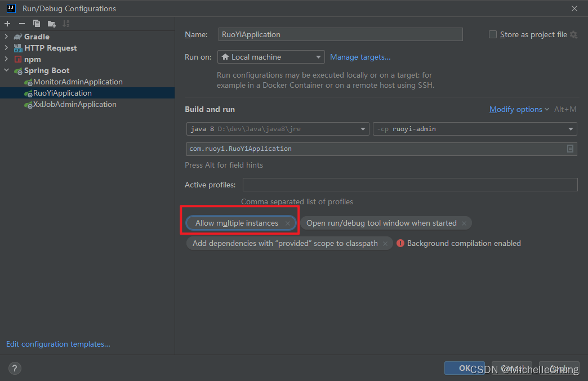Click the OK button
Screen dimensions: 588x381
pyautogui.click(x=464, y=368)
